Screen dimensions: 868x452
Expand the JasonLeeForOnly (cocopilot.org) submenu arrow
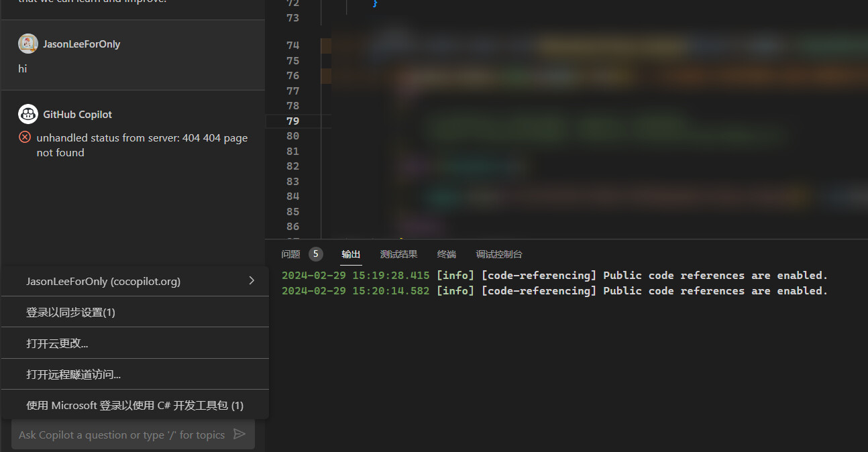tap(252, 280)
